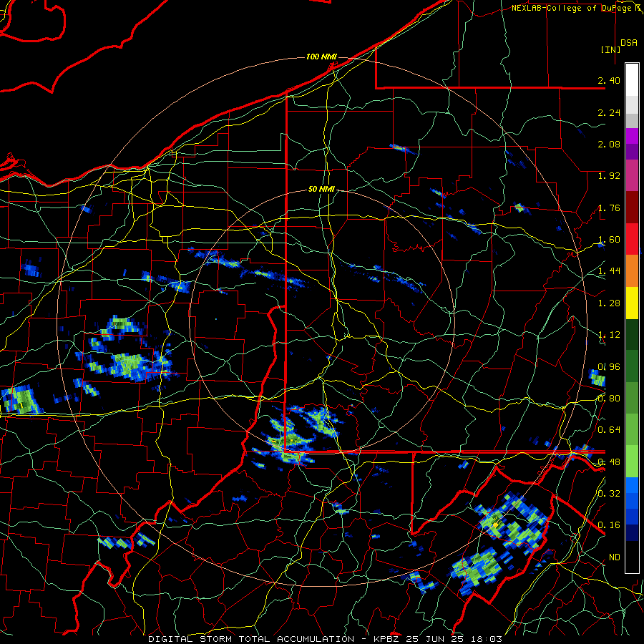Viewport: 644px width, 644px height.
Task: Select the pink legend color swatch
Action: tap(632, 175)
